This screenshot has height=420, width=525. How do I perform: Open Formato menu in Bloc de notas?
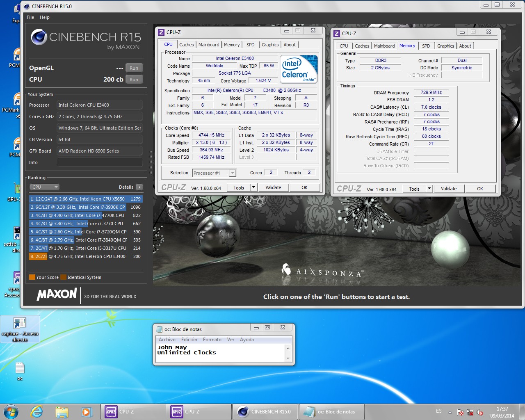212,340
